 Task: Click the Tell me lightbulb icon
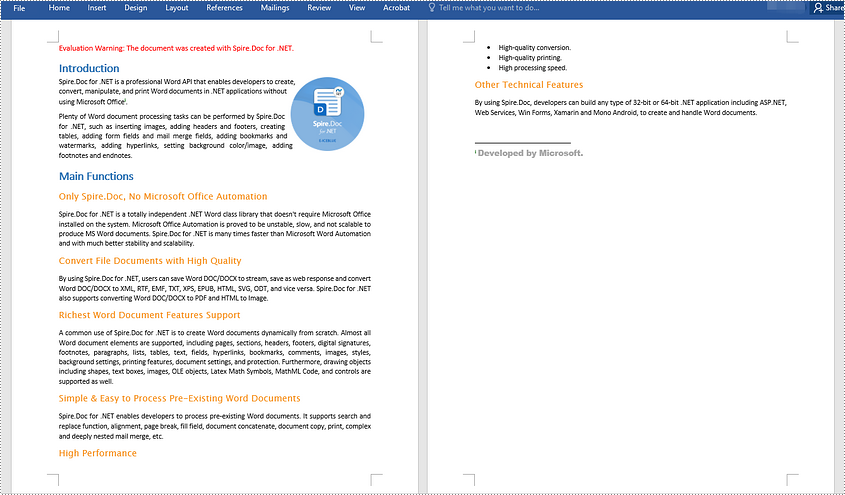click(x=432, y=8)
